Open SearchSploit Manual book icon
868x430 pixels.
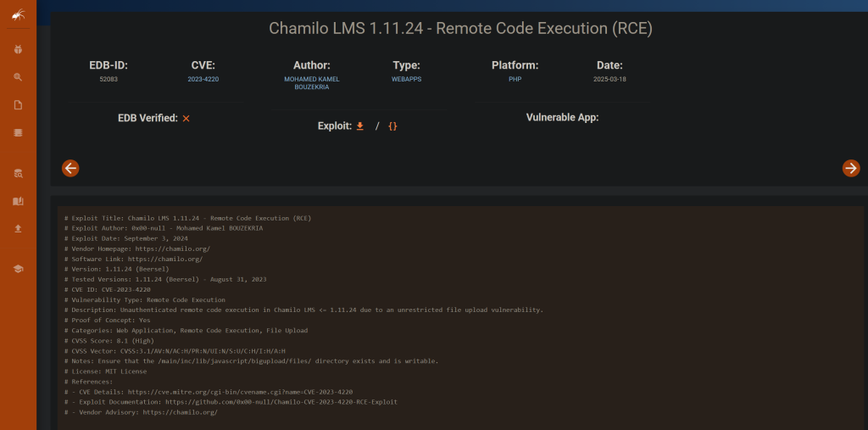(x=18, y=201)
